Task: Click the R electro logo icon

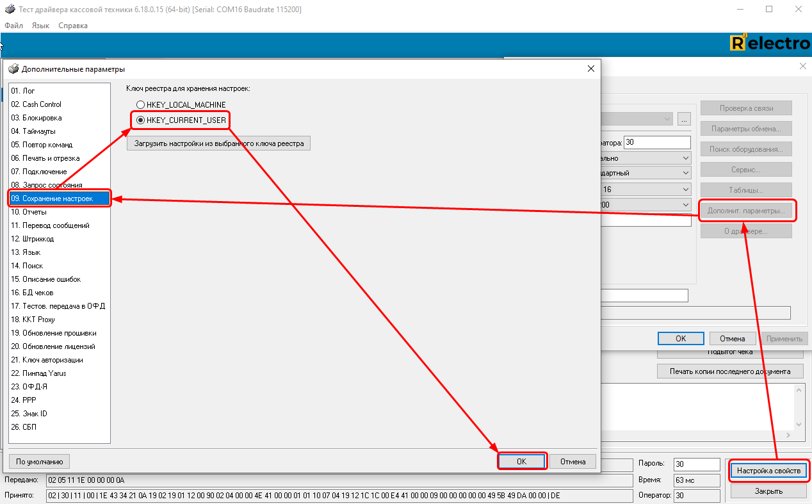Action: point(738,44)
